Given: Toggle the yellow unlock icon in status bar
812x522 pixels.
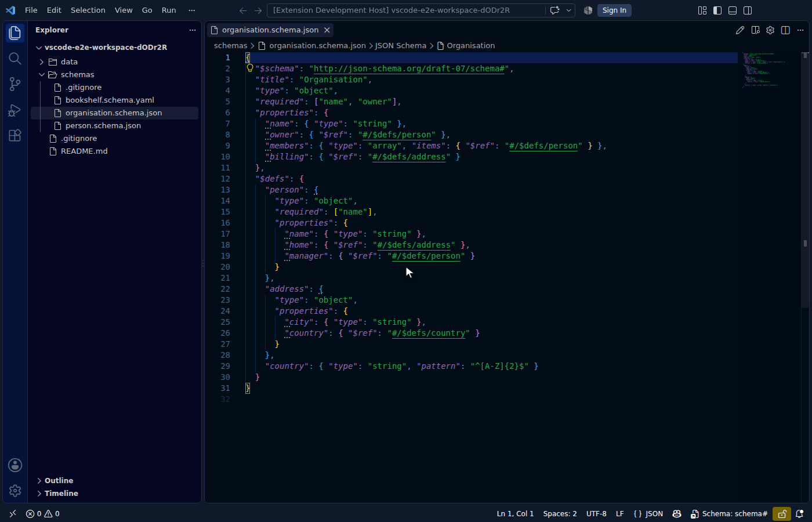Looking at the screenshot, I should [x=782, y=513].
